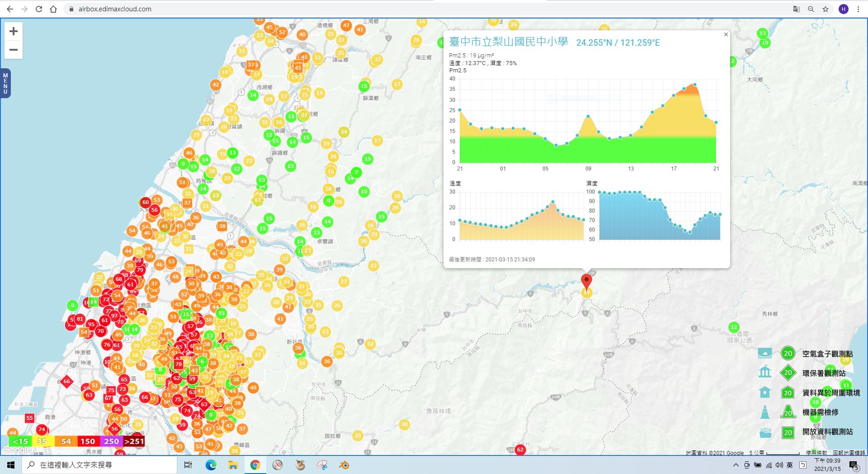Select the >251 dark red legend swatch
868x474 pixels.
134,441
